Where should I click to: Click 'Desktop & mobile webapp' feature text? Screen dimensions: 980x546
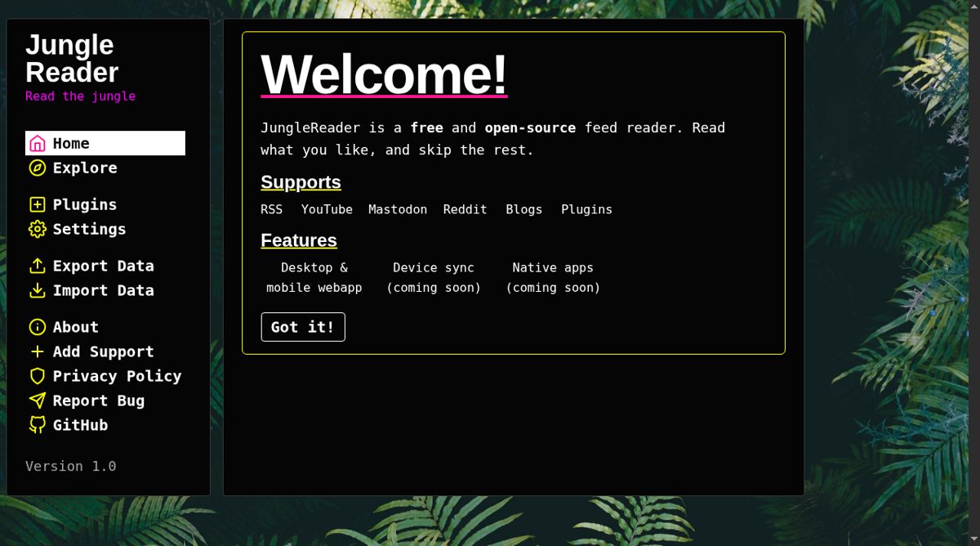314,278
